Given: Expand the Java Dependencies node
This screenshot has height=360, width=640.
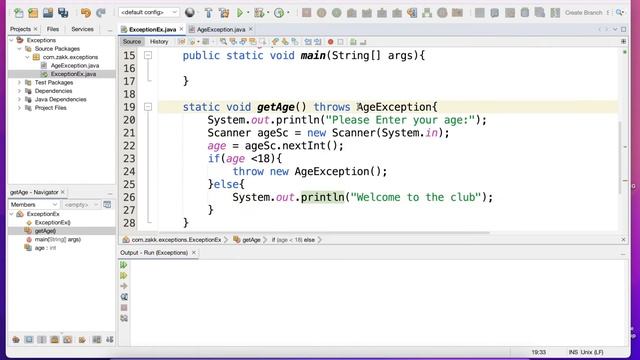Looking at the screenshot, I should click(x=19, y=99).
